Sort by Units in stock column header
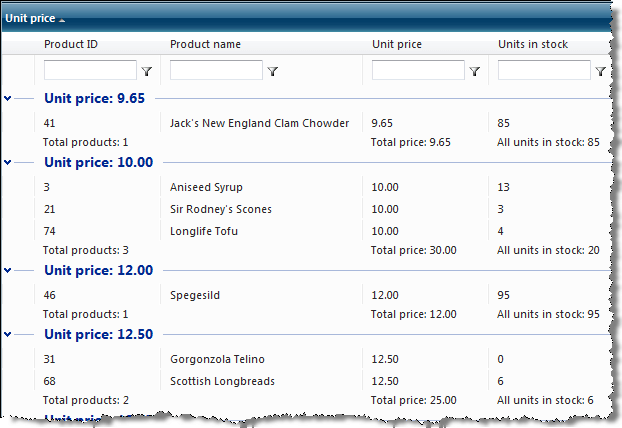Viewport: 622px width, 428px height. point(533,45)
